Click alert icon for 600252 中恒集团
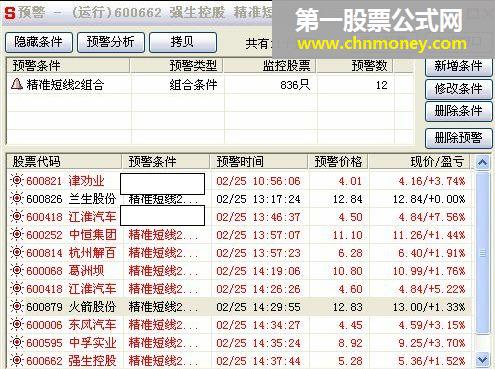 (x=17, y=235)
